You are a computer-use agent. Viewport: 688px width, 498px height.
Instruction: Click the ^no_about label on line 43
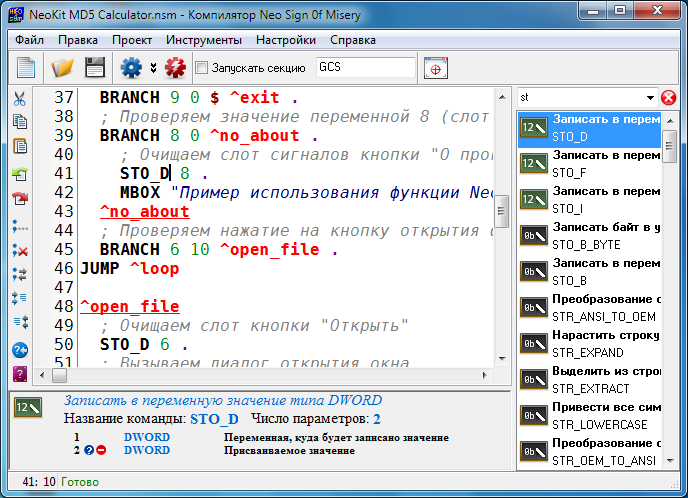point(145,211)
